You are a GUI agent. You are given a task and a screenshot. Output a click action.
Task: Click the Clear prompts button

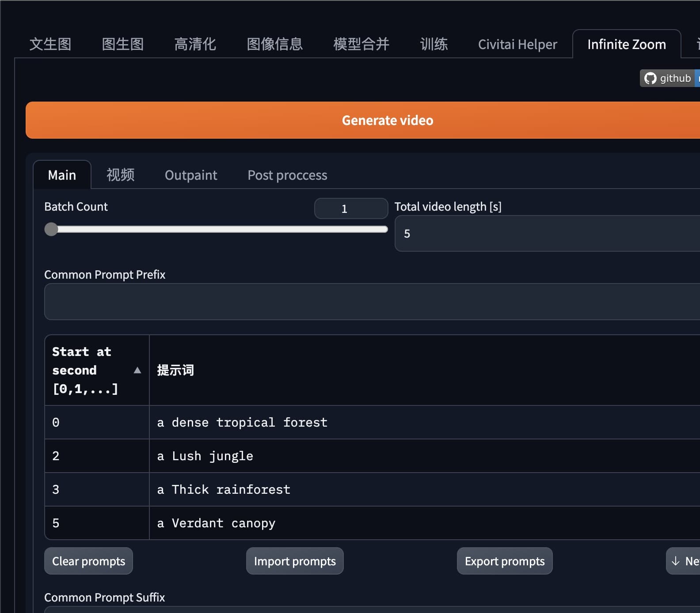(88, 561)
